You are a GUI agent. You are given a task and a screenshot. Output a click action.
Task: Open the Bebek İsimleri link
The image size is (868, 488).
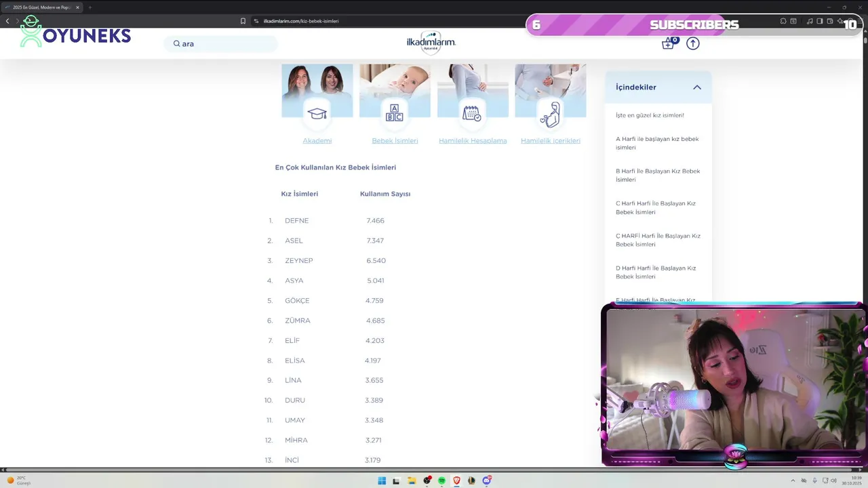[395, 140]
